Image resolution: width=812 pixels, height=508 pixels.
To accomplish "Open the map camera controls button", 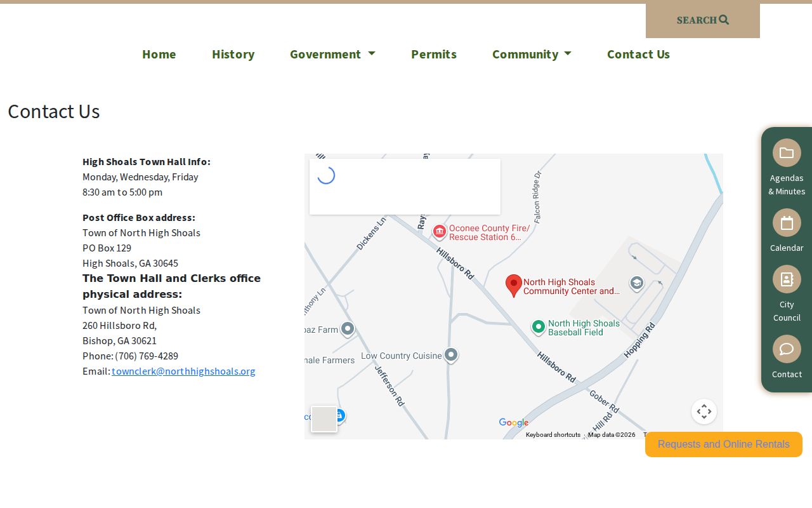I will click(704, 411).
